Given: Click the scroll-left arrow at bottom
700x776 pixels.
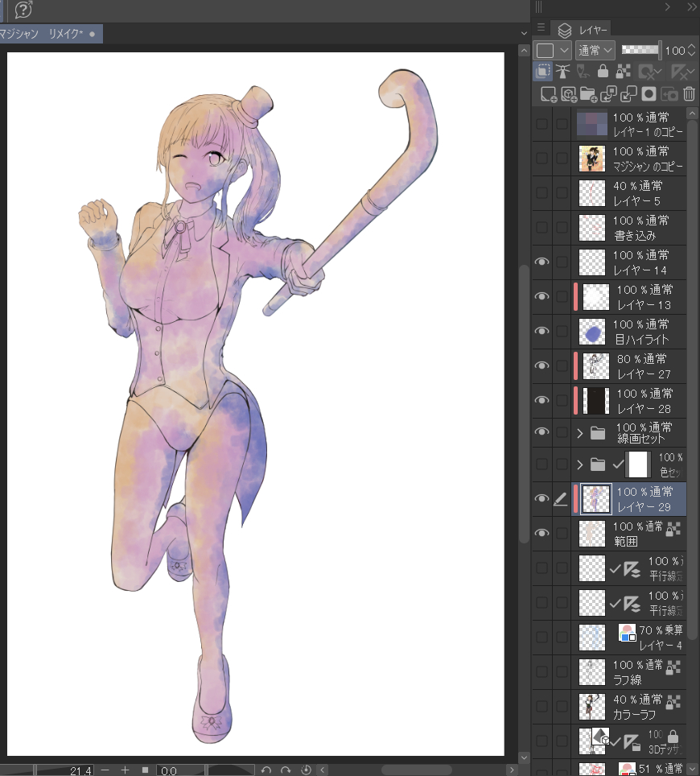Looking at the screenshot, I should 322,770.
